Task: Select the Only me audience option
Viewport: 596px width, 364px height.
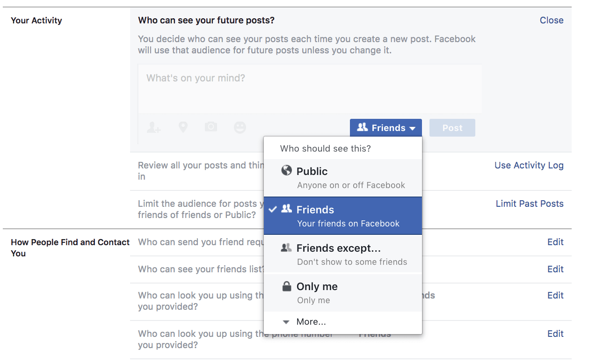Action: [342, 292]
